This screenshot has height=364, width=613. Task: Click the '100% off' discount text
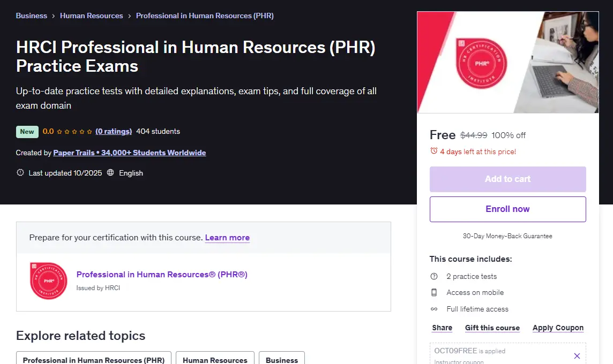[x=509, y=135]
